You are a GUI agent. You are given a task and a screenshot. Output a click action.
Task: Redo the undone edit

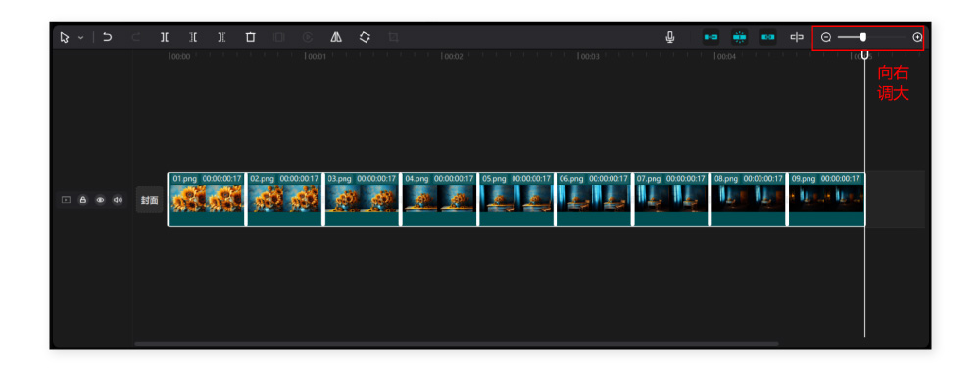point(135,37)
